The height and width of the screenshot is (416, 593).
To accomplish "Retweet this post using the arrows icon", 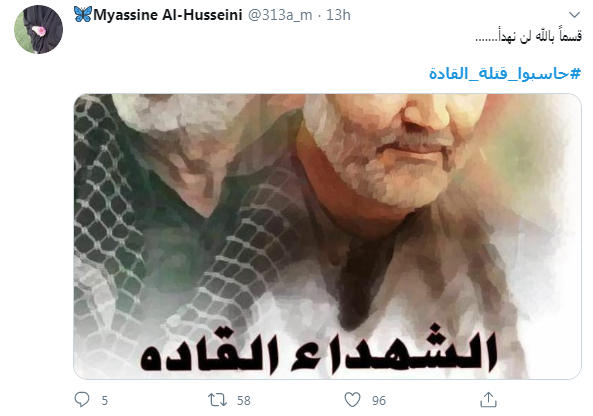I will pos(217,400).
